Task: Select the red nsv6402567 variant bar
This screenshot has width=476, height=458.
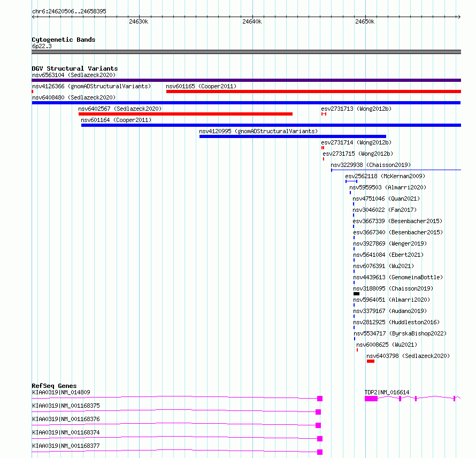Action: click(x=186, y=114)
